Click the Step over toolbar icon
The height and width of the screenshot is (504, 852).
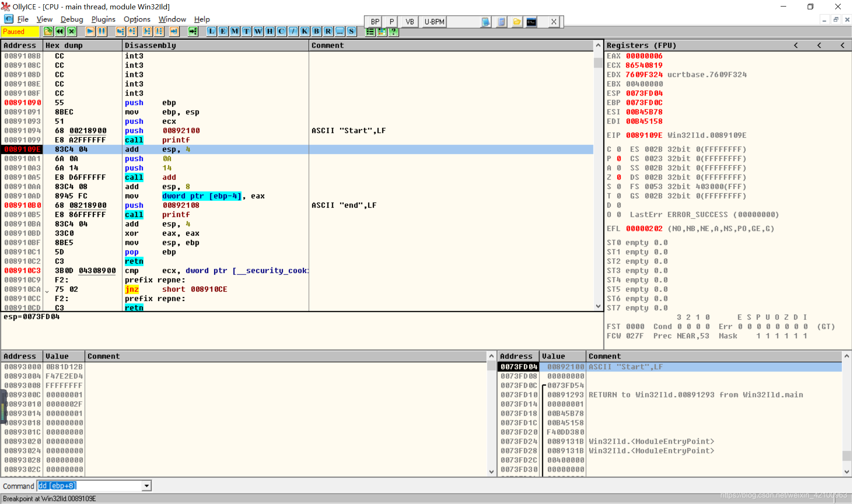(132, 31)
